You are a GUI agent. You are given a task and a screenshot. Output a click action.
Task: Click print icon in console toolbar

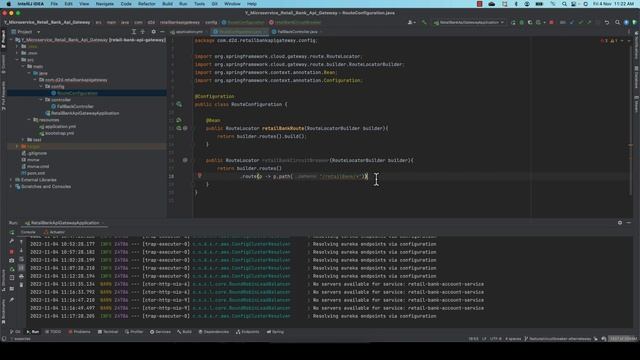(21, 276)
